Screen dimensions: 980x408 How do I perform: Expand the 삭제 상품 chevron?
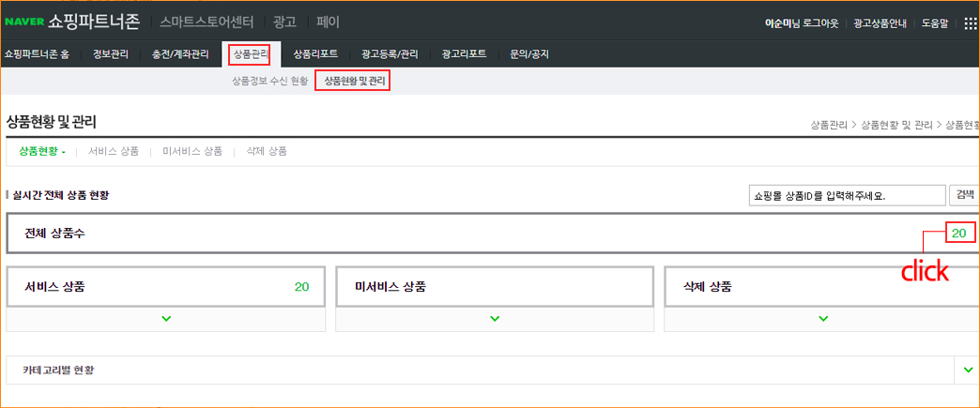pos(822,319)
